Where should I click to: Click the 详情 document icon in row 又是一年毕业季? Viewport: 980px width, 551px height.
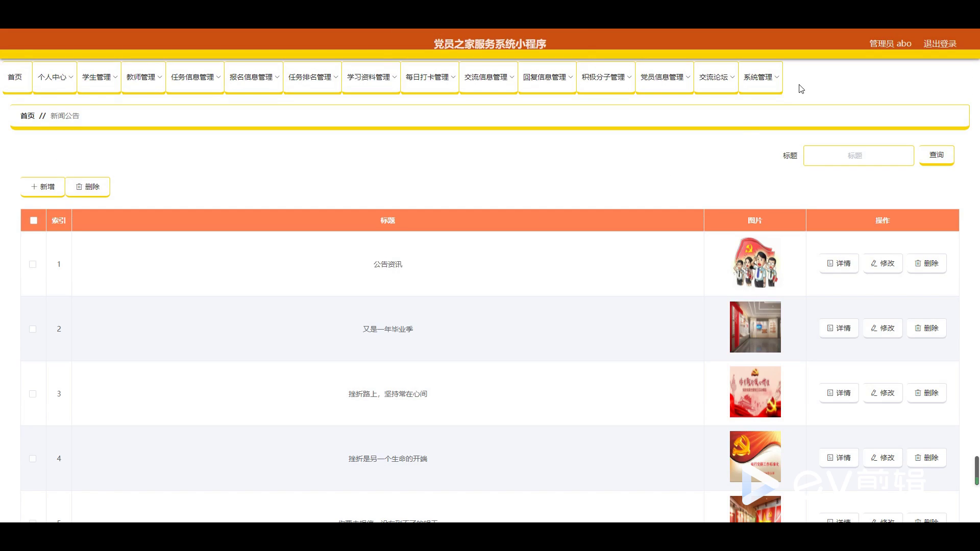[830, 328]
